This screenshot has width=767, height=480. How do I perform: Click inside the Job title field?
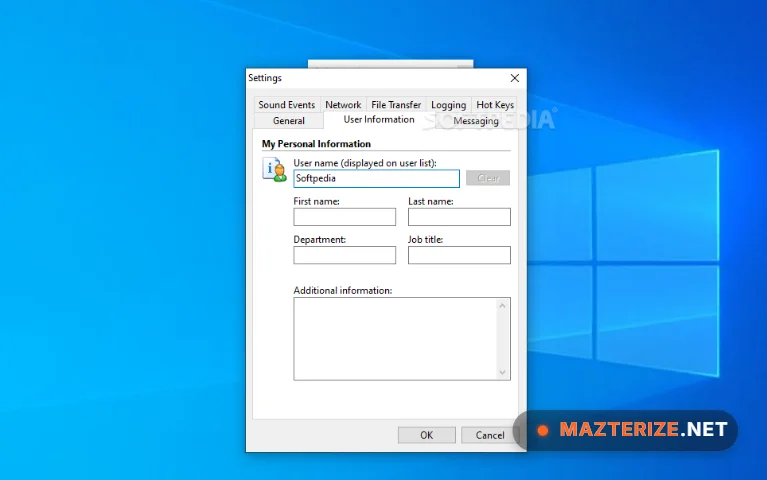459,255
